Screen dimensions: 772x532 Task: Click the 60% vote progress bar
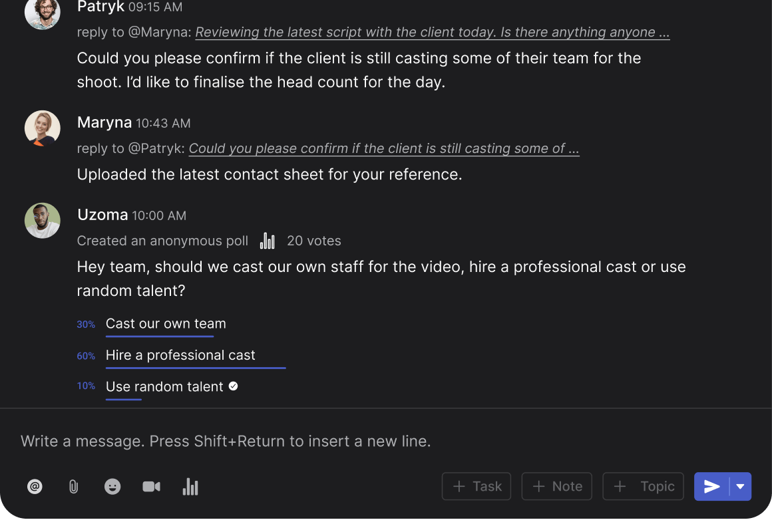click(196, 366)
